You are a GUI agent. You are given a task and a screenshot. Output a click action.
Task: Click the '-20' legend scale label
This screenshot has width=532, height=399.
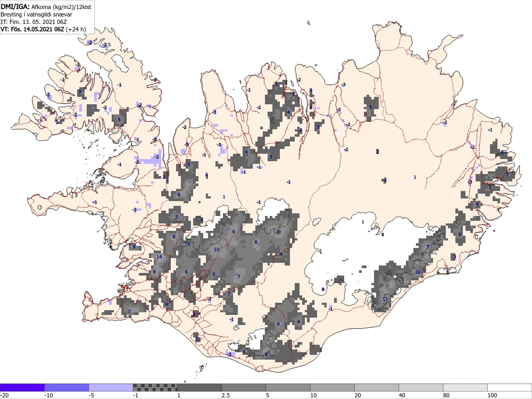(x=4, y=395)
